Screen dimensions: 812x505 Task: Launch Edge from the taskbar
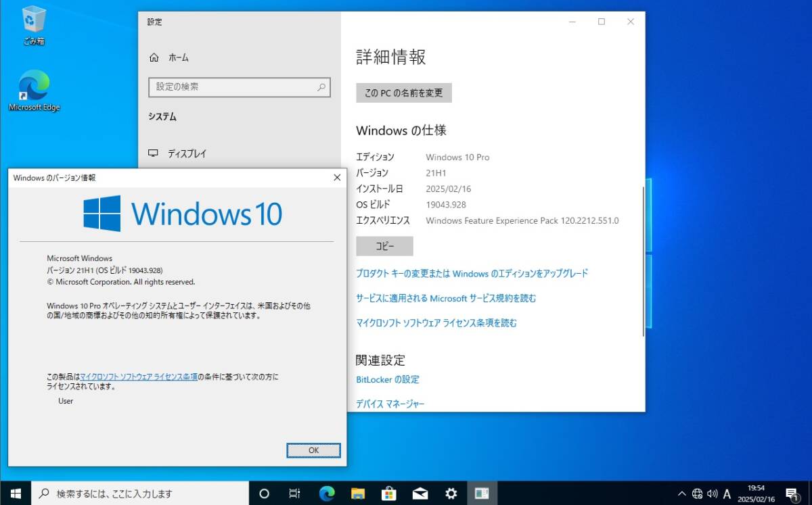coord(327,493)
